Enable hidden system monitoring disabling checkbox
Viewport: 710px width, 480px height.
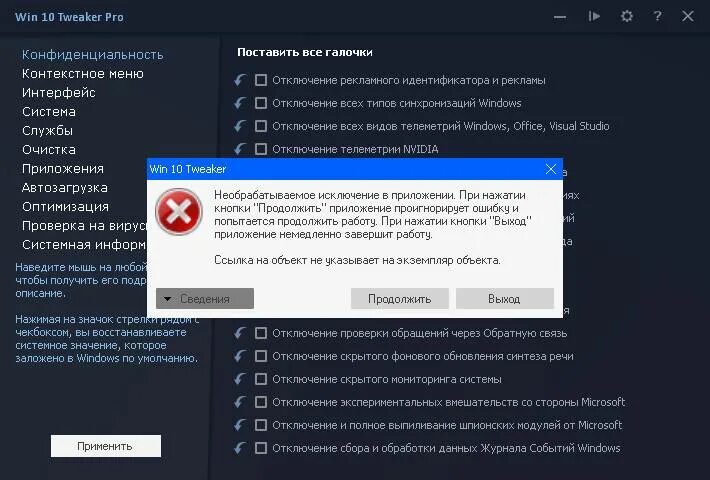pos(261,379)
